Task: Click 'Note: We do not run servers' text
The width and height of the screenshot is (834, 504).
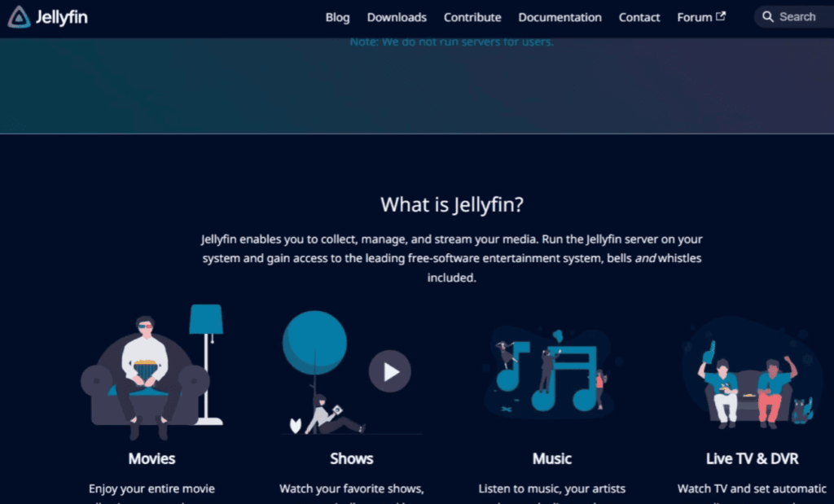Action: pos(451,42)
